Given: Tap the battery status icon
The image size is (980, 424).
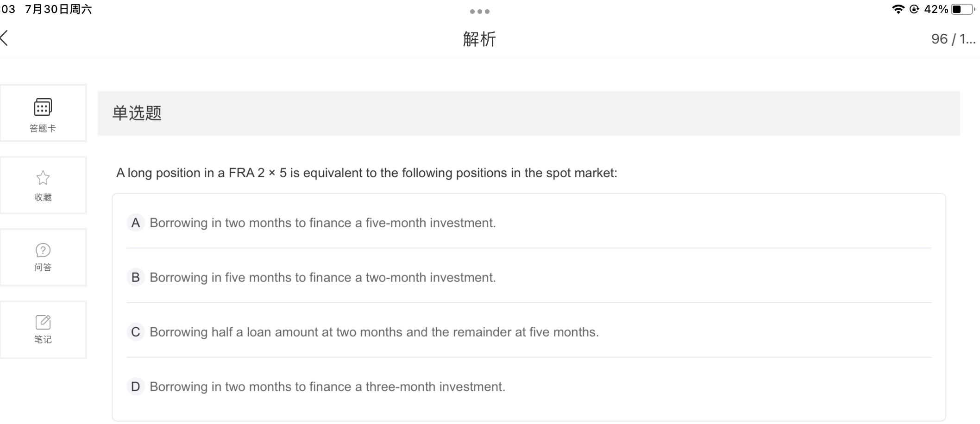Looking at the screenshot, I should [962, 9].
